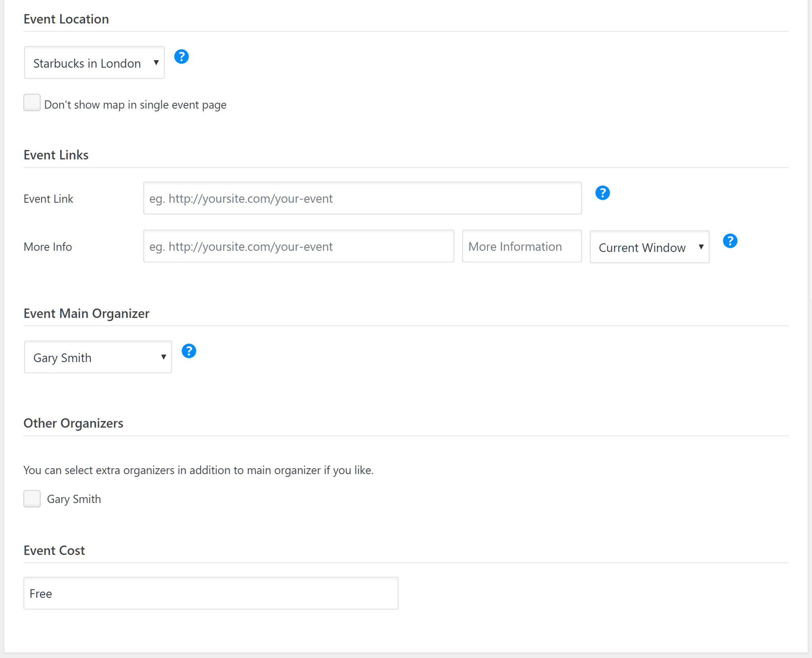This screenshot has width=812, height=658.
Task: Open the Current Window target dropdown
Action: click(x=650, y=247)
